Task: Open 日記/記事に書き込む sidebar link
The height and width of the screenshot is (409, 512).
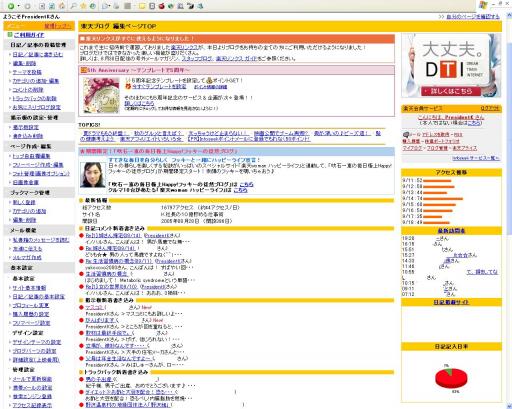Action: 38,54
